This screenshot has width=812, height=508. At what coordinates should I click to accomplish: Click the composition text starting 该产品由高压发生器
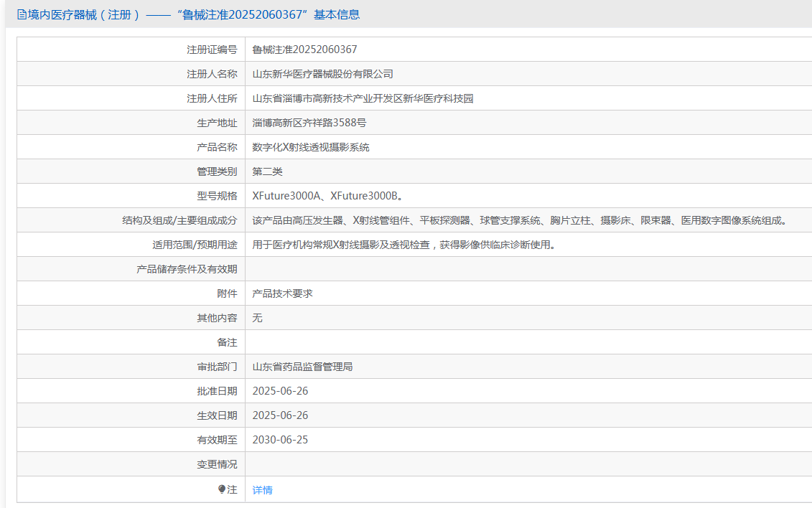coord(521,220)
